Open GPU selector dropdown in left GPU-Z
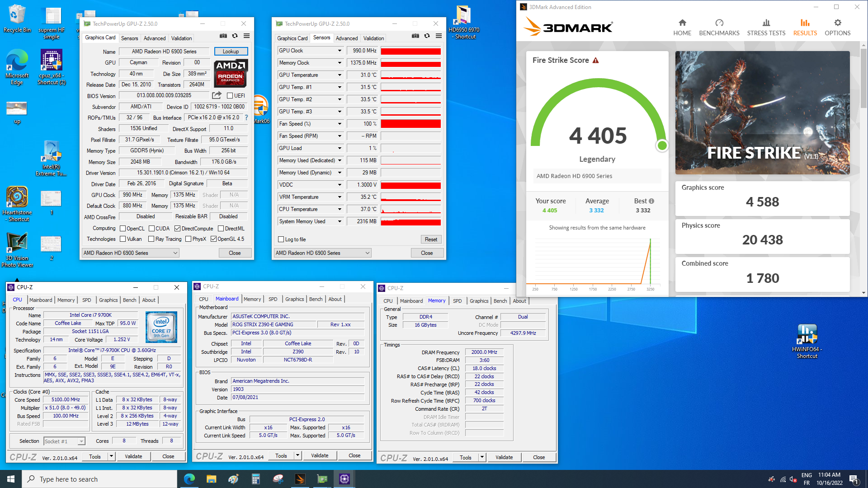Screen dimensions: 868x488 (130, 253)
